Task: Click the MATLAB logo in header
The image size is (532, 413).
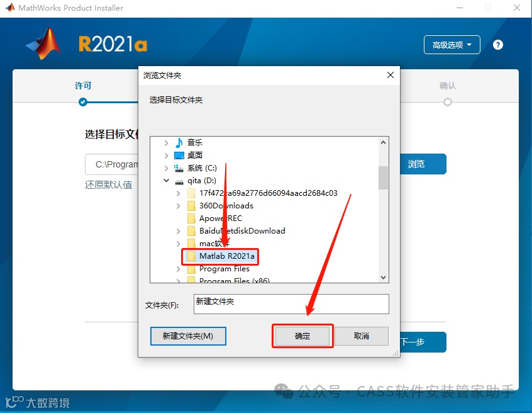Action: click(43, 43)
